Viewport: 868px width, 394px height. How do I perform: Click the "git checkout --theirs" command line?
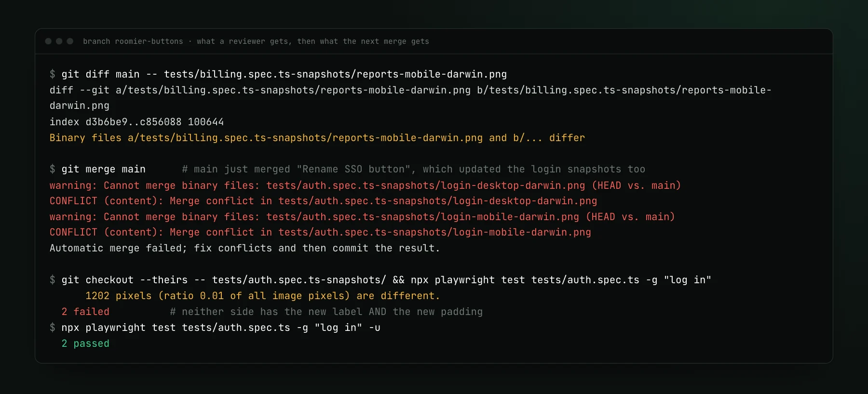[380, 280]
